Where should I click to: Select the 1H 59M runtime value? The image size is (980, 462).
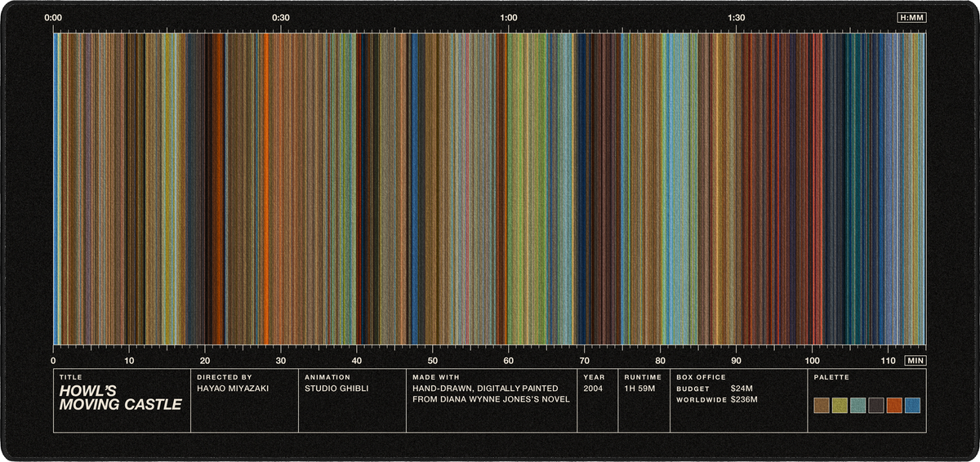641,389
